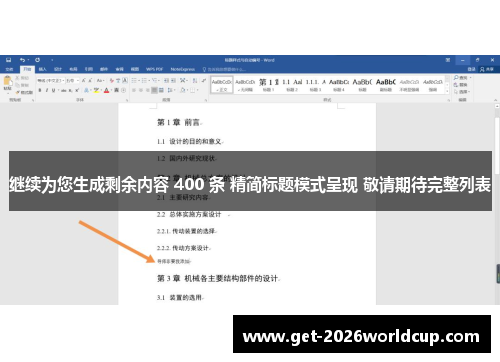The width and height of the screenshot is (500, 362).
Task: Open the ribbon display options icon in the title bar
Action: tap(448, 60)
